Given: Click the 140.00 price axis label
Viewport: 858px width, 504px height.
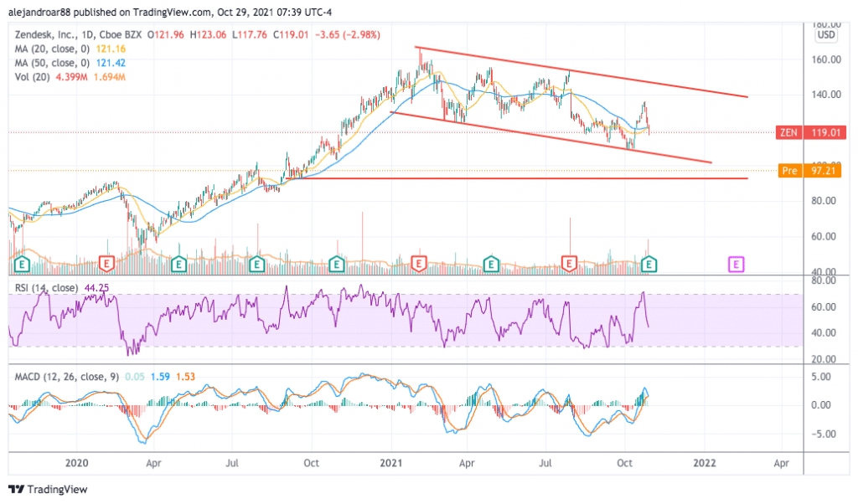Looking at the screenshot, I should click(x=825, y=95).
